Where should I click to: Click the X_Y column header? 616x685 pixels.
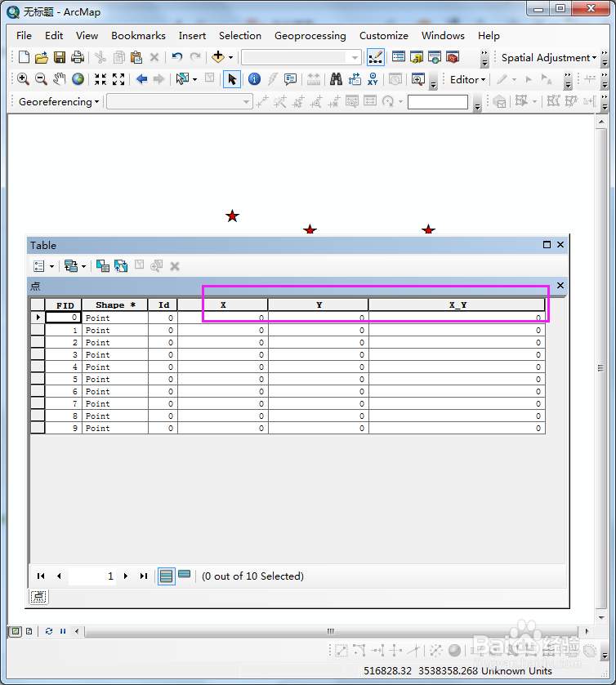click(x=458, y=305)
